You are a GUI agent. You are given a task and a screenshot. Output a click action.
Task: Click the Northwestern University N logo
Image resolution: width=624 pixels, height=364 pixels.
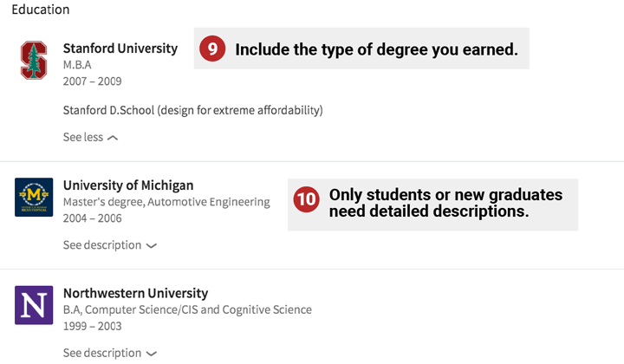point(34,305)
